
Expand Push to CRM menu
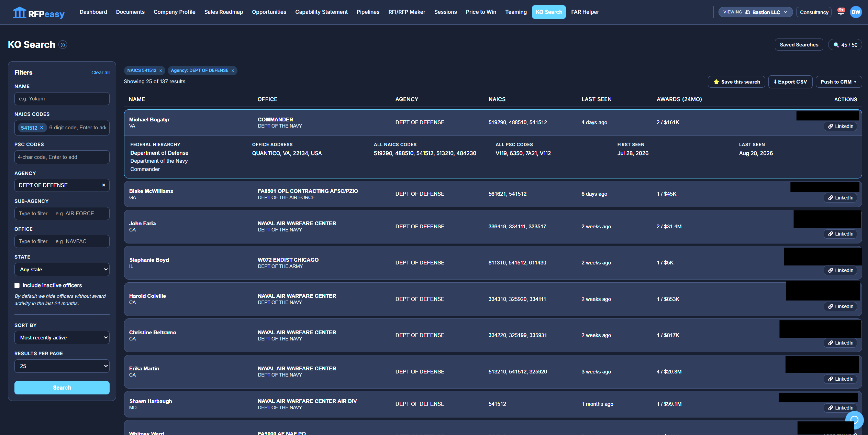[x=838, y=82]
